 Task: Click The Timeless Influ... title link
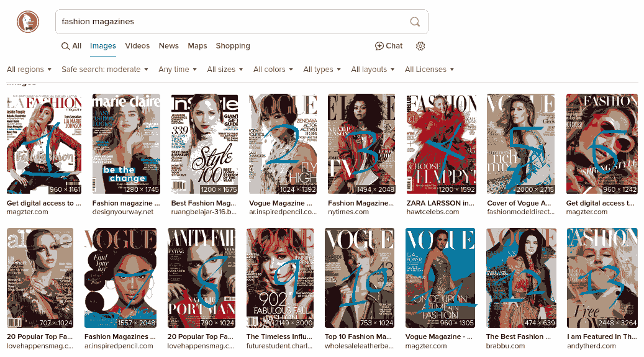(x=279, y=337)
